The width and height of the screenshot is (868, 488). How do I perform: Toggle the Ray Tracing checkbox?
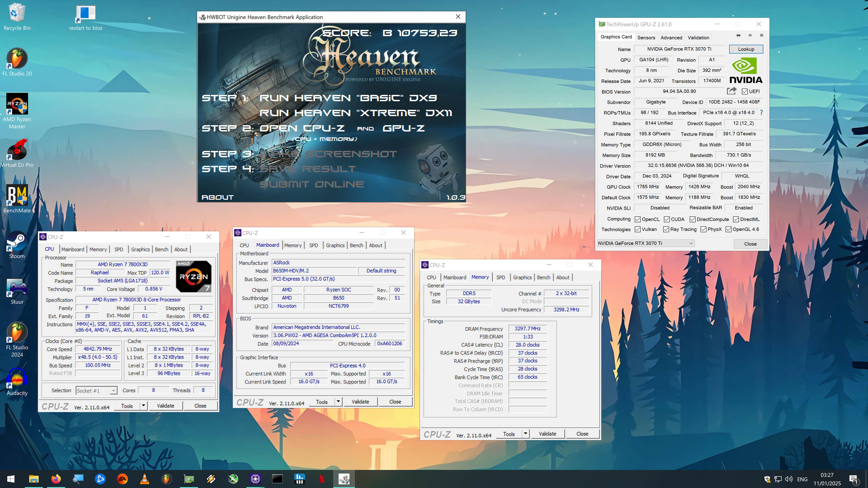[666, 229]
